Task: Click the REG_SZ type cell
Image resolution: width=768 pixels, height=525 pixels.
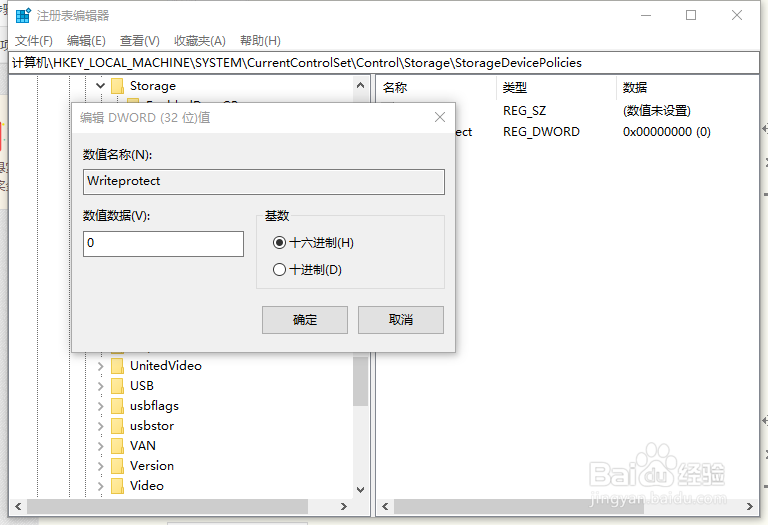Action: (x=525, y=111)
